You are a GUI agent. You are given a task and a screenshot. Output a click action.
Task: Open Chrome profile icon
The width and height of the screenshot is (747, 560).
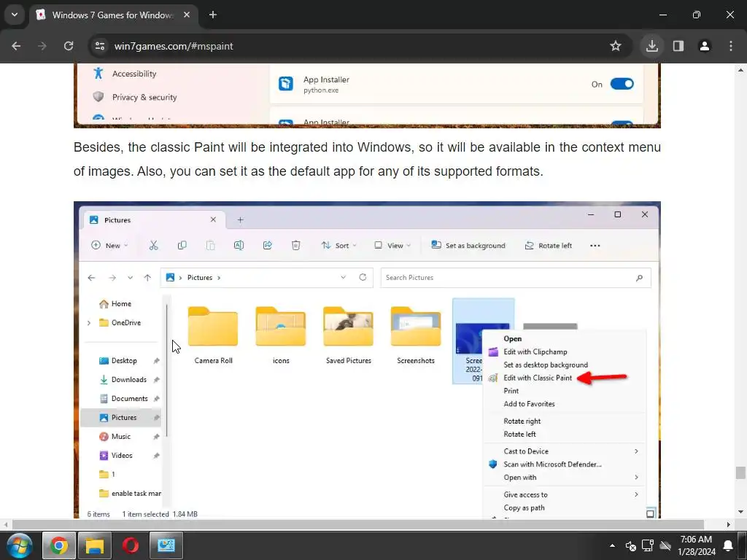pyautogui.click(x=705, y=46)
